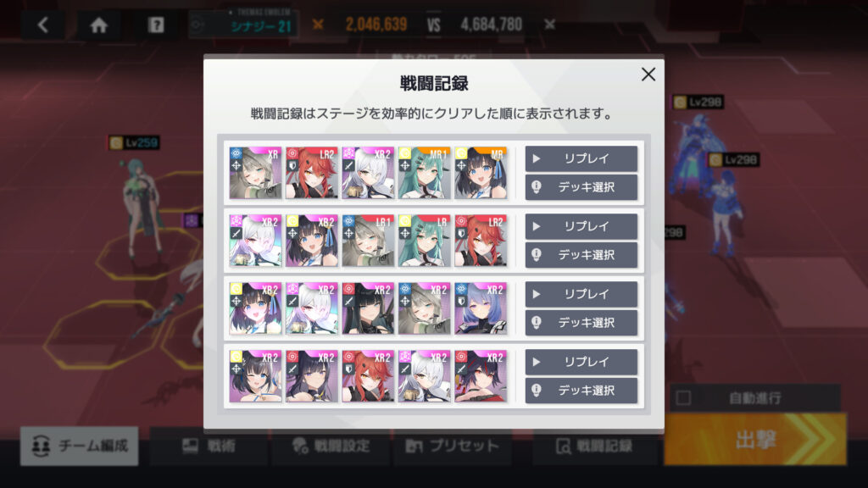Toggle the 自動進行 checkbox
Screen dimensions: 868x488
684,398
